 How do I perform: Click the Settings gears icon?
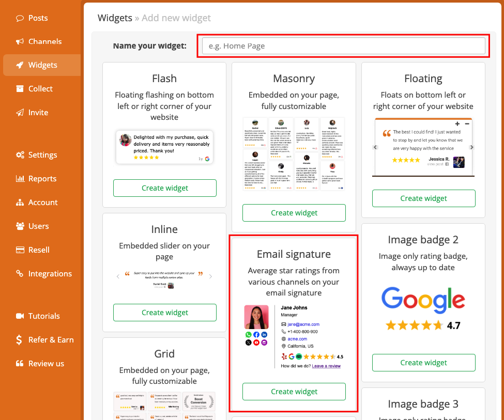pos(20,155)
